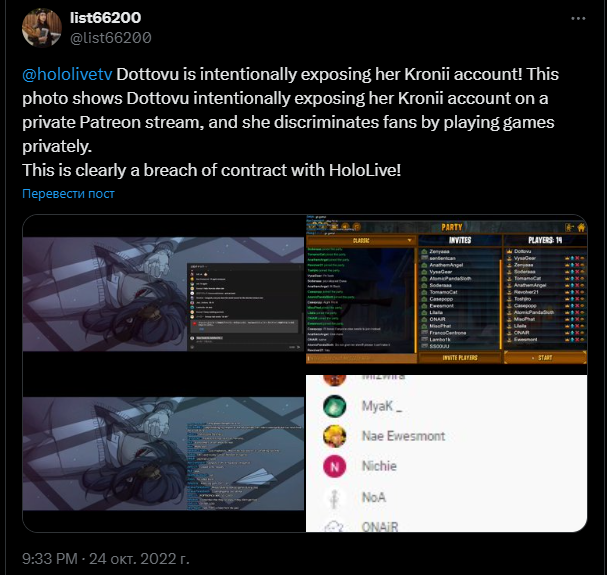Open the tweet timestamp 9:33 PM link
The image size is (607, 575).
(x=50, y=559)
